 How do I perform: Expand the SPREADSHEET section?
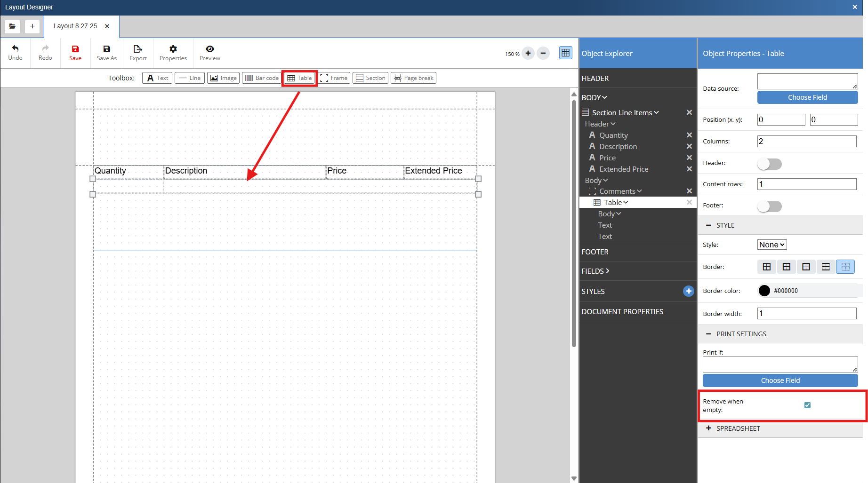tap(738, 428)
